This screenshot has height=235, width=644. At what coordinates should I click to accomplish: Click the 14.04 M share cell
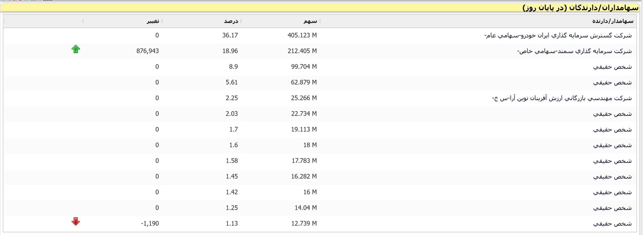click(x=305, y=208)
